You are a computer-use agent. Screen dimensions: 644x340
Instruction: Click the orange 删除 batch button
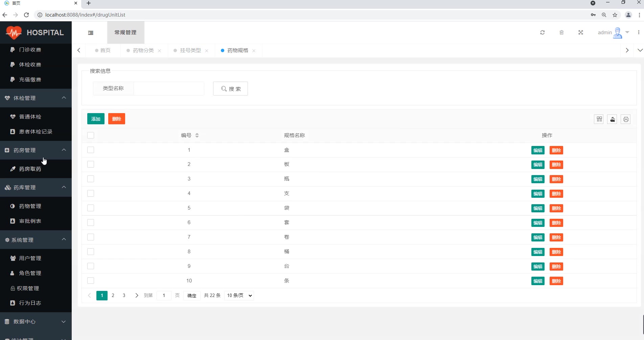coord(117,119)
